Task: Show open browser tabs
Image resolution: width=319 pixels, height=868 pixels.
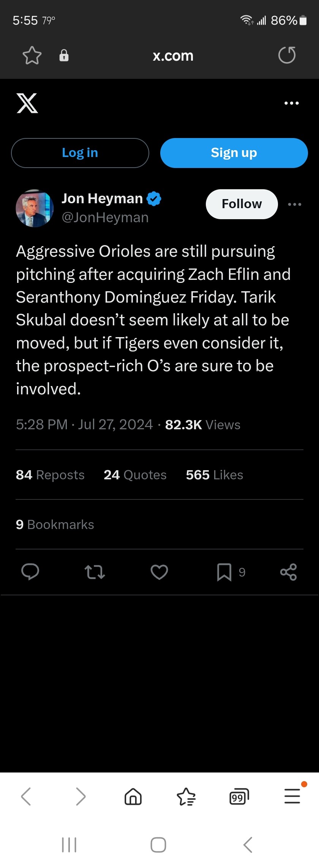Action: pyautogui.click(x=239, y=796)
